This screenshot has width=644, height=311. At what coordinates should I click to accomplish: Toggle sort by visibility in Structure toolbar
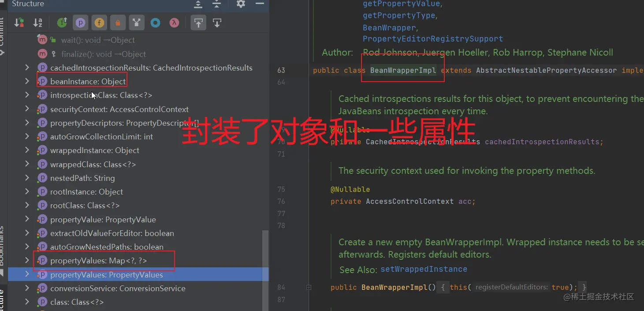click(x=19, y=22)
